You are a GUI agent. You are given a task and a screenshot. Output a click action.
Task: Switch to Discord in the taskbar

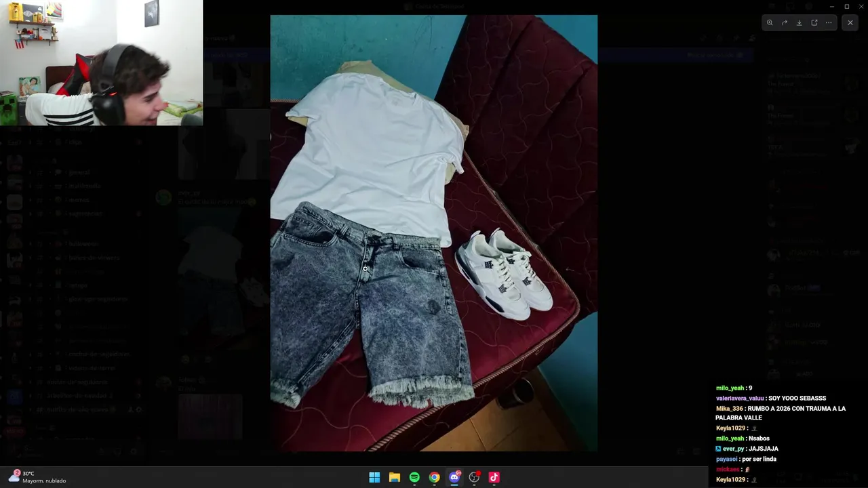tap(454, 477)
